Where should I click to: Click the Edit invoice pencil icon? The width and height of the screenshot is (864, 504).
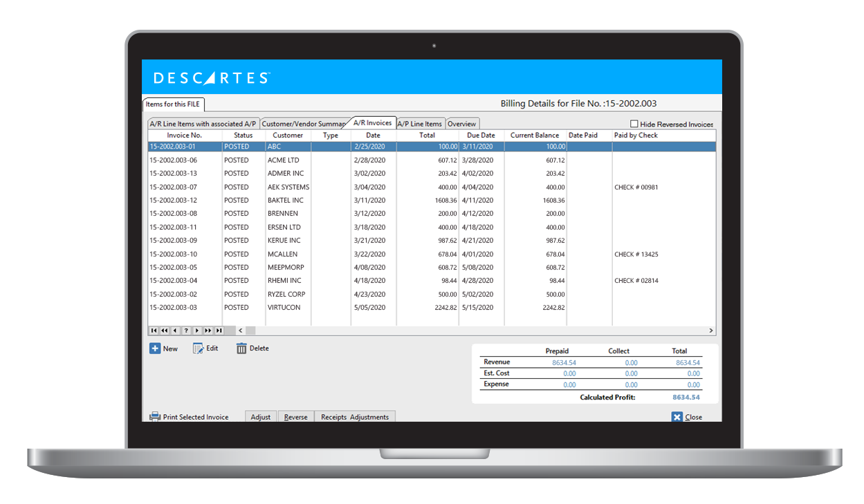(x=198, y=348)
